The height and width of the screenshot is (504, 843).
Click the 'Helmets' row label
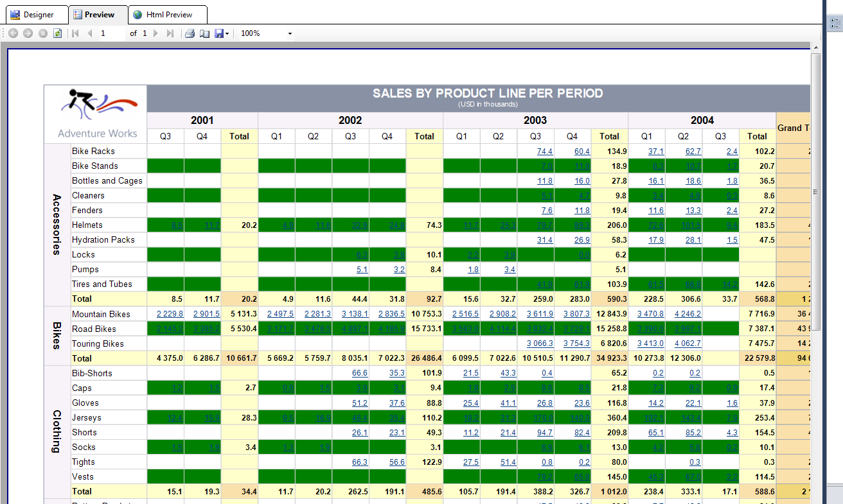87,225
